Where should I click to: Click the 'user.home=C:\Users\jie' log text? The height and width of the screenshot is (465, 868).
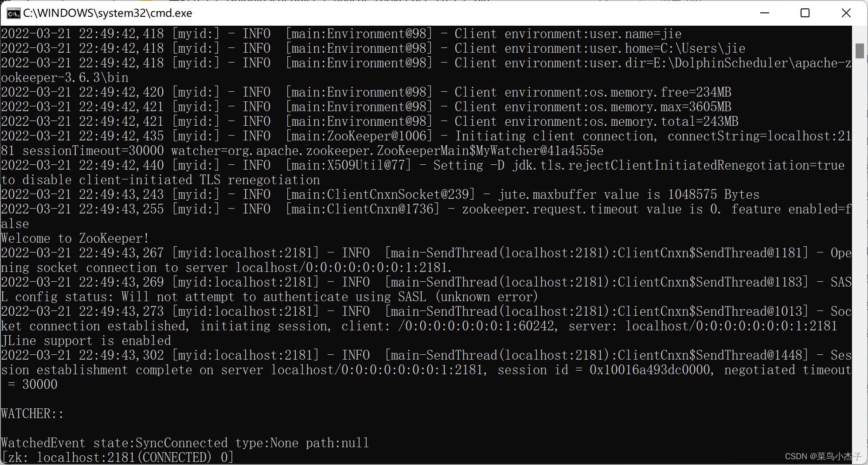pos(667,48)
